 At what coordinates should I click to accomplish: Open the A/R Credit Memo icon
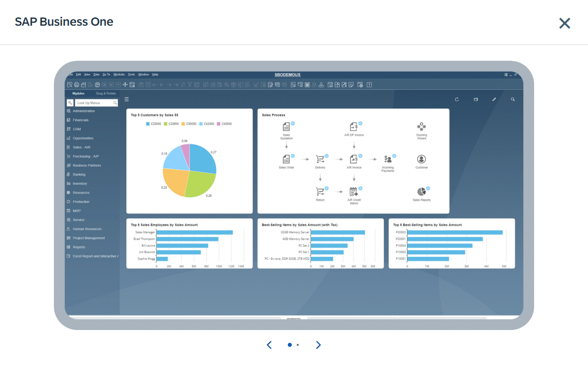(x=354, y=192)
